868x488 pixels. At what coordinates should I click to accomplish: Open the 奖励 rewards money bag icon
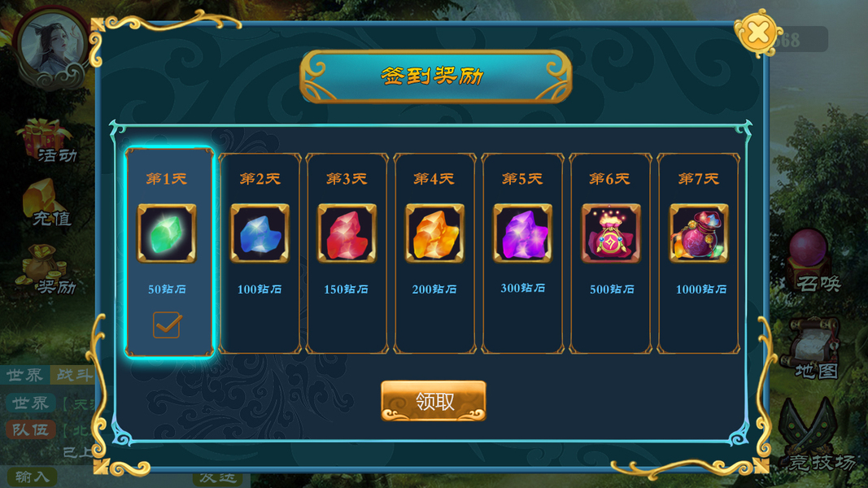coord(46,269)
